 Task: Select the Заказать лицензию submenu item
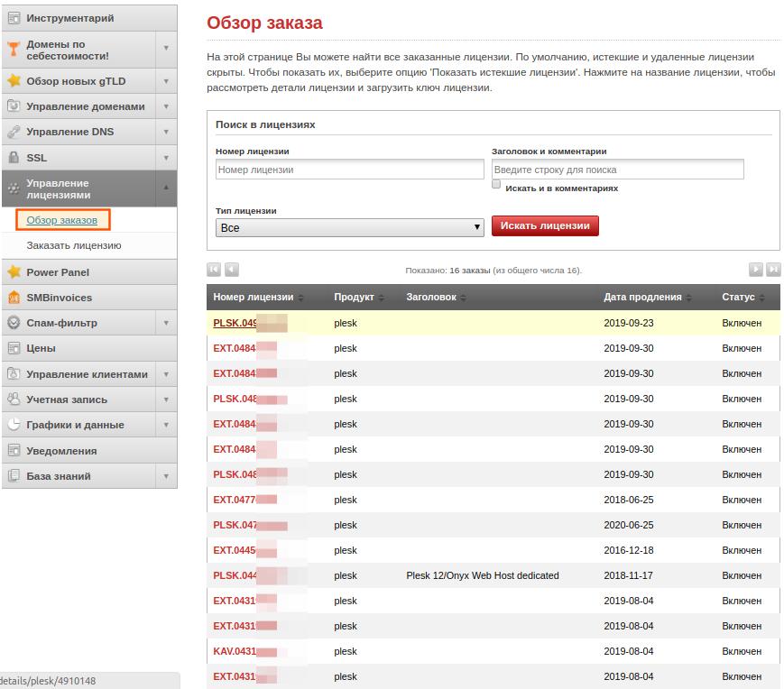click(x=74, y=245)
